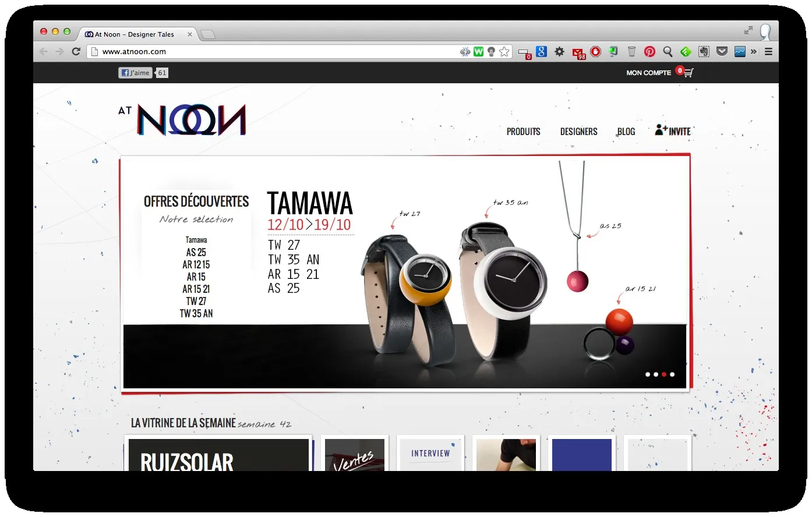Select AR 12 15 in Notre sélection list
The image size is (812, 517).
point(196,264)
